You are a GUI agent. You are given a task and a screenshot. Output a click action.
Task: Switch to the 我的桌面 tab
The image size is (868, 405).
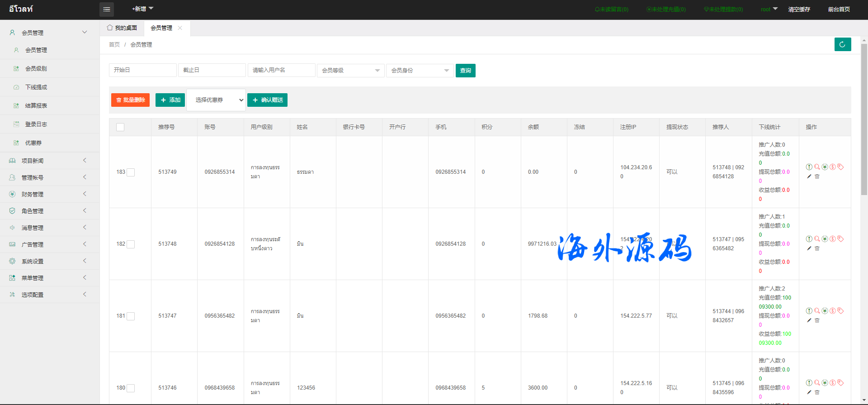click(x=122, y=28)
